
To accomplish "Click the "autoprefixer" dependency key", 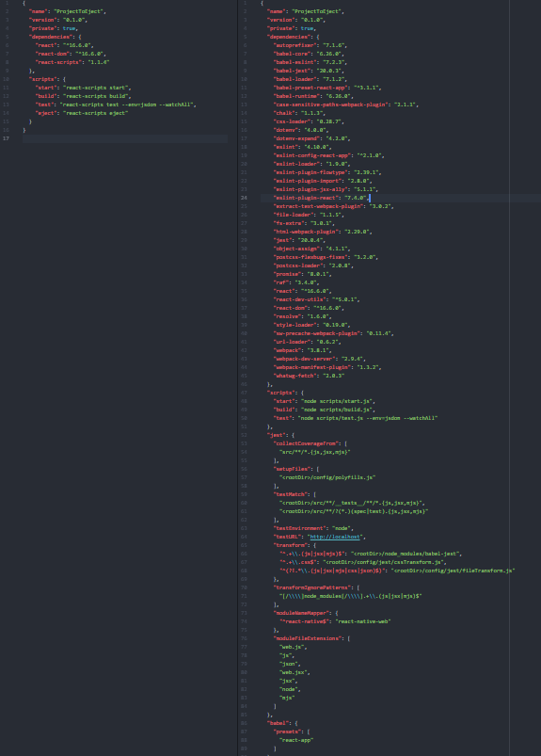I will (x=294, y=45).
